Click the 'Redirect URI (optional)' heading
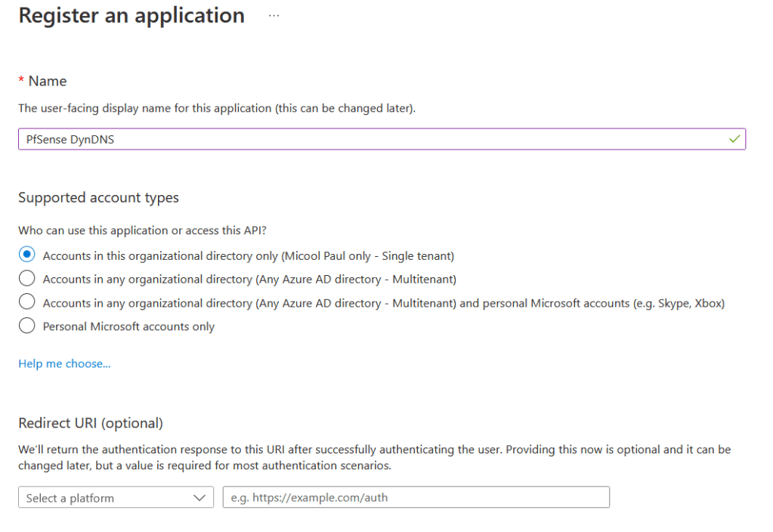The height and width of the screenshot is (532, 773). coord(89,423)
